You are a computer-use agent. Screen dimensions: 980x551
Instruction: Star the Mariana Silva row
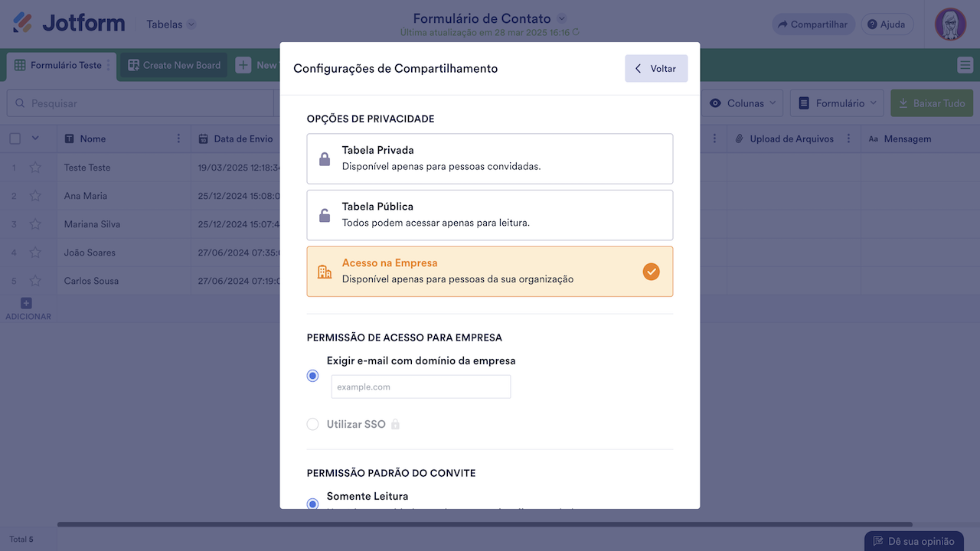pyautogui.click(x=35, y=224)
